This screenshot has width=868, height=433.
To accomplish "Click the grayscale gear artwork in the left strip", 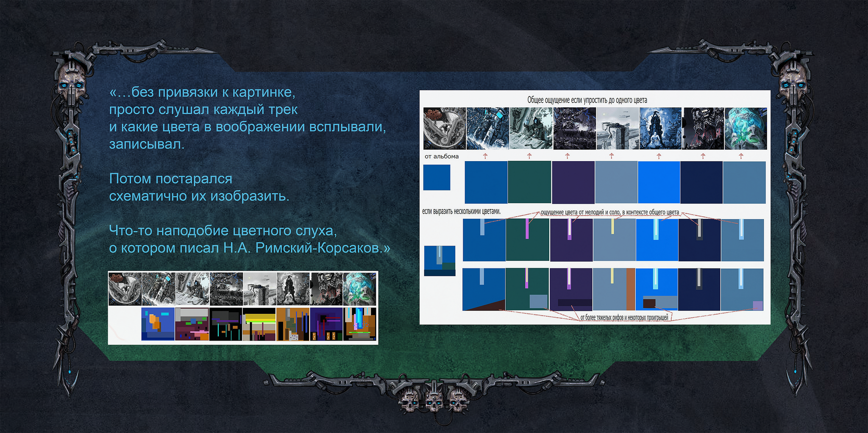I will pyautogui.click(x=125, y=289).
